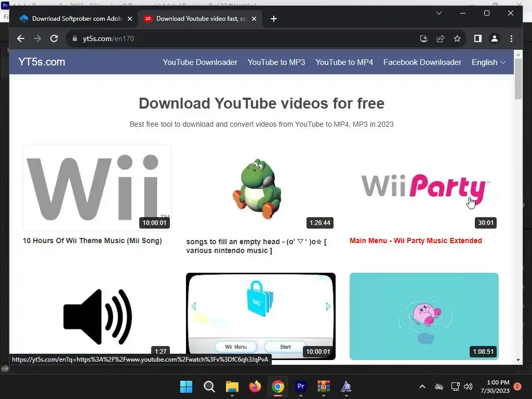The width and height of the screenshot is (532, 399).
Task: Click the 1:08:51 duration badge
Action: pos(484,352)
